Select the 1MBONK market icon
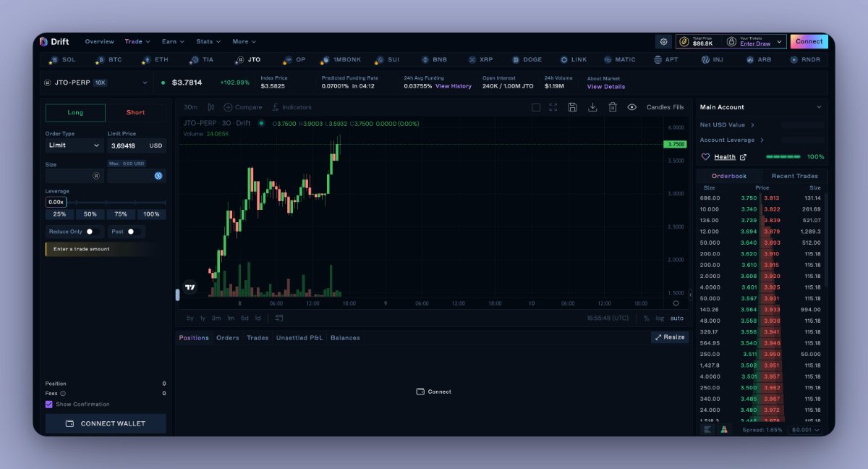 (x=325, y=59)
